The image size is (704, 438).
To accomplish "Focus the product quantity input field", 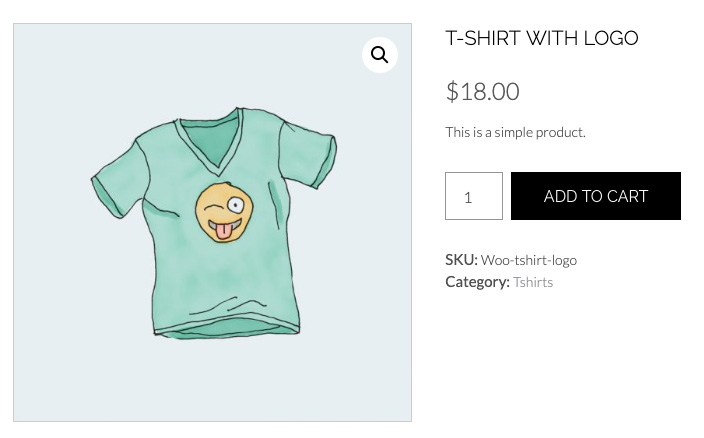I will click(474, 196).
